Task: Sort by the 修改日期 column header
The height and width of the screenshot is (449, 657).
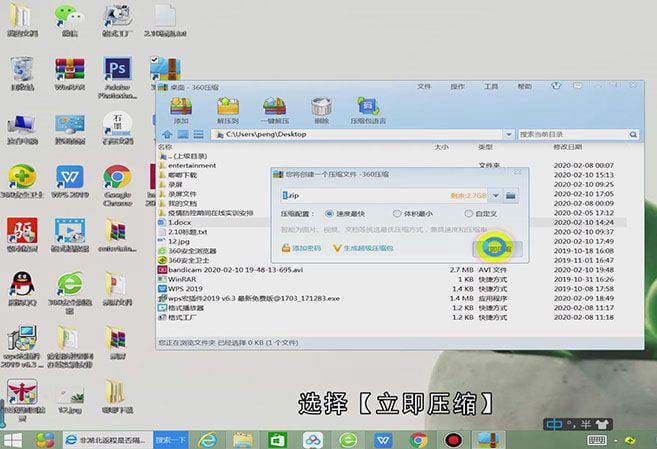Action: pyautogui.click(x=567, y=147)
